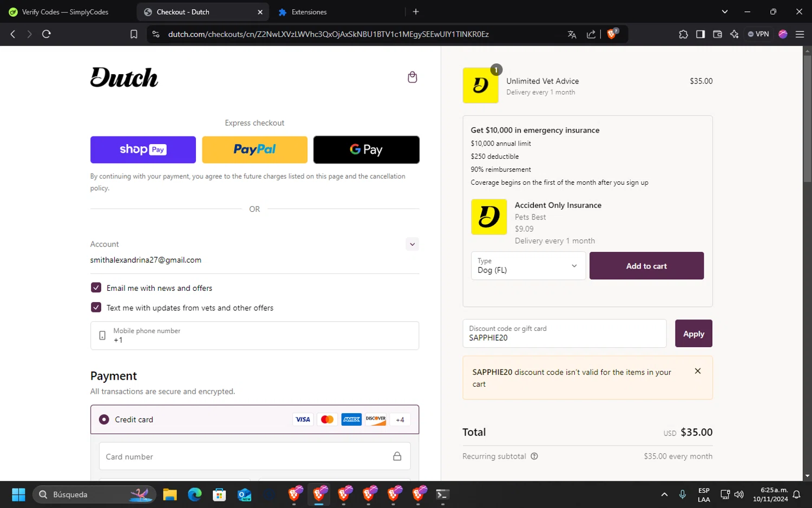Toggle the browser sidebar panel
Image resolution: width=812 pixels, height=508 pixels.
[x=700, y=34]
